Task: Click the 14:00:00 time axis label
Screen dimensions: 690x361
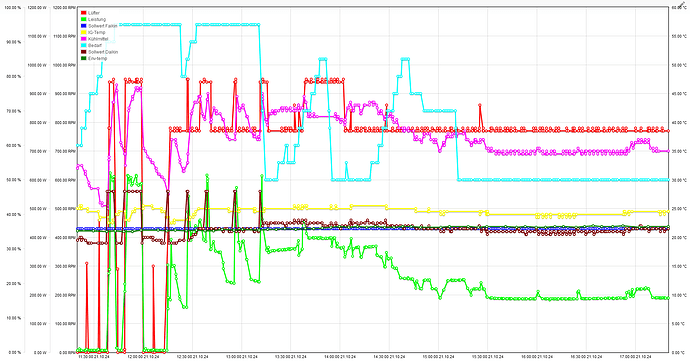Action: coord(340,357)
